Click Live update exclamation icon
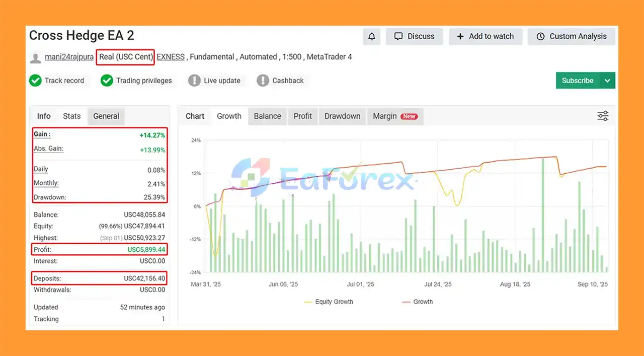Image resolution: width=644 pixels, height=356 pixels. (x=194, y=81)
